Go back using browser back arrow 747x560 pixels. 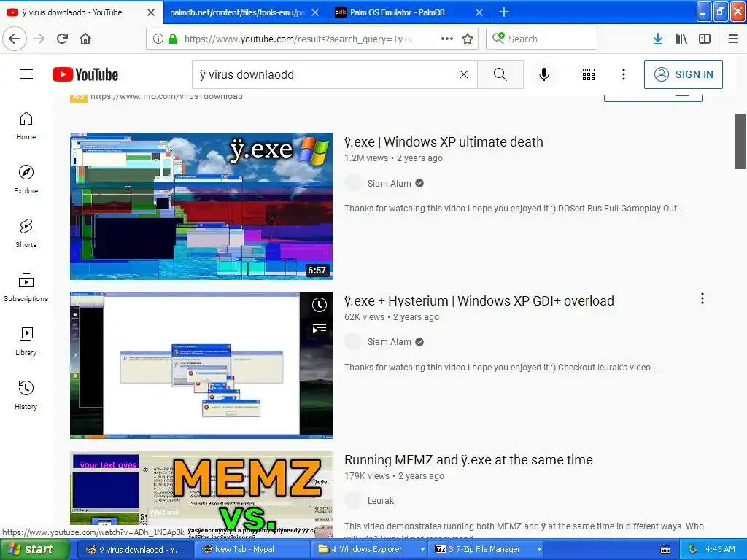(15, 39)
